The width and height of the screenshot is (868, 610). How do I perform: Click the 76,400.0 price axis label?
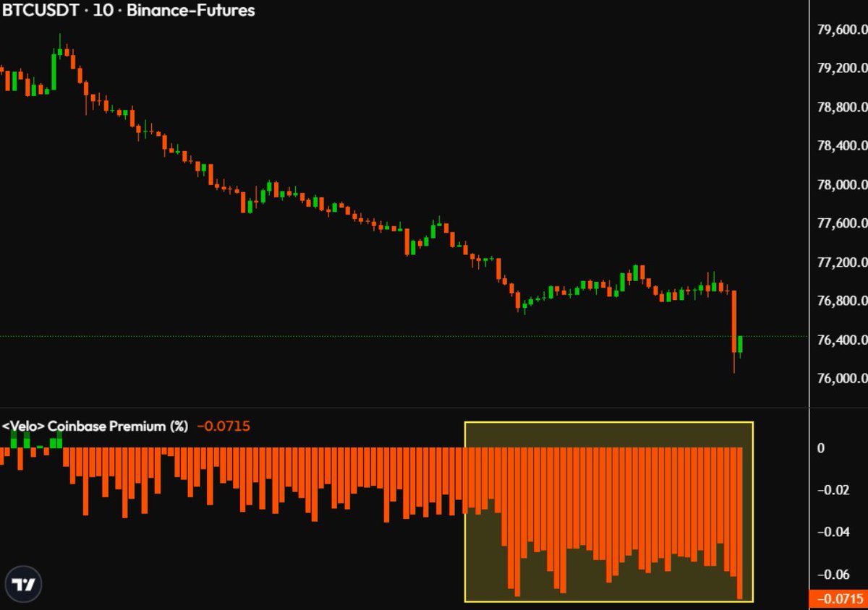coord(841,340)
